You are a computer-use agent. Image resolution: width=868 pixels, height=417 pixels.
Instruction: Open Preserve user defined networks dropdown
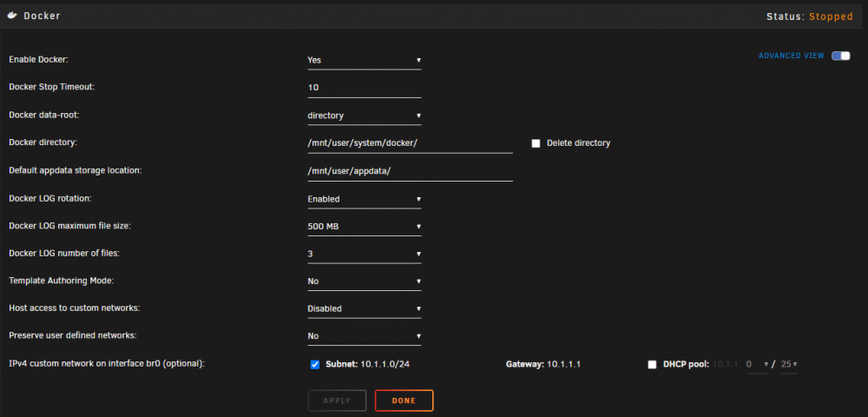tap(365, 336)
